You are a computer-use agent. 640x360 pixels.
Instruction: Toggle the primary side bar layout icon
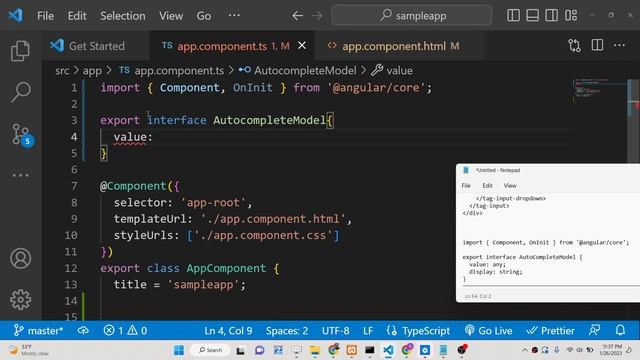click(513, 16)
